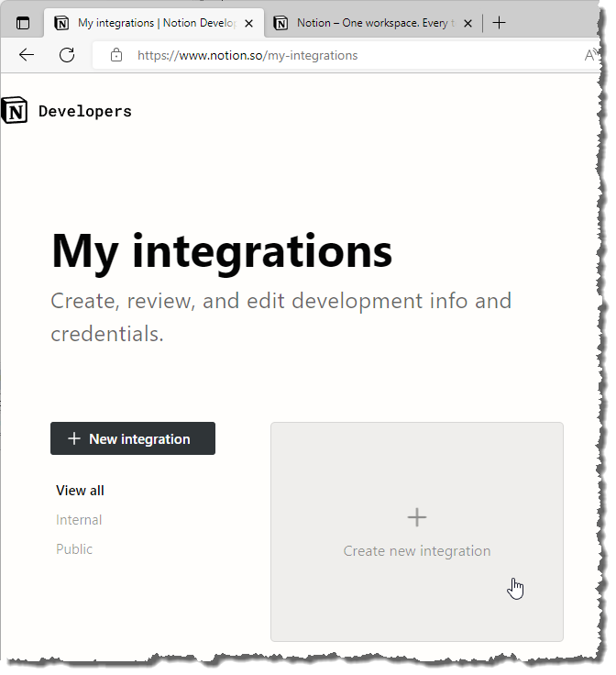Screen dimensions: 616x675
Task: Open the Developers header link
Action: click(x=85, y=111)
